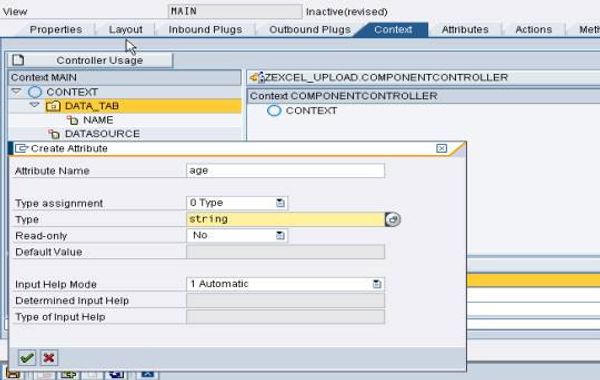Image resolution: width=600 pixels, height=380 pixels.
Task: Close the Create Attribute dialog
Action: [441, 148]
